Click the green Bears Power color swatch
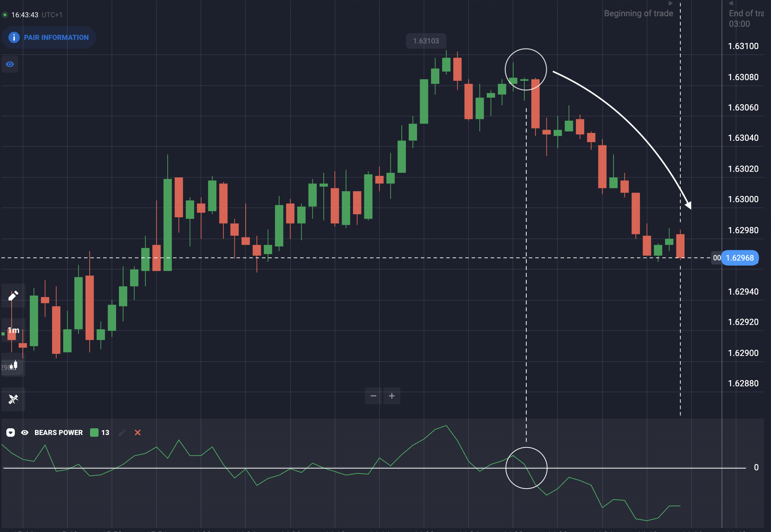The height and width of the screenshot is (532, 771). (94, 433)
